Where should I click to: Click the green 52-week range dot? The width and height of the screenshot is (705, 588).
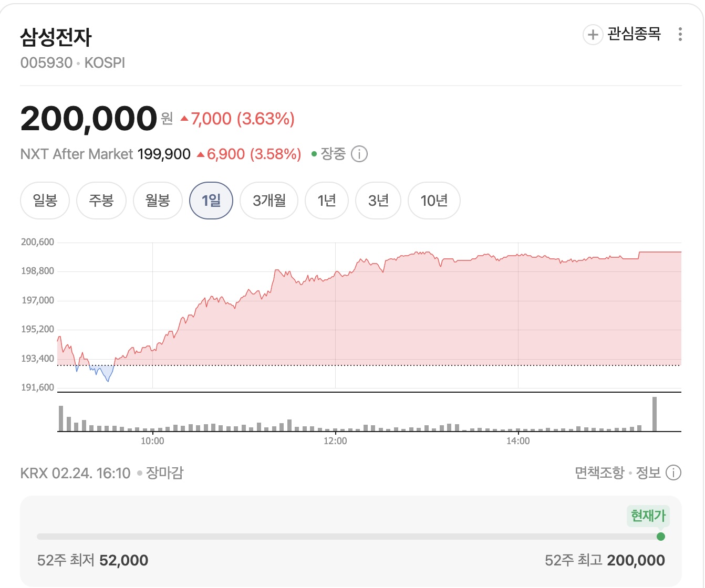tap(661, 537)
